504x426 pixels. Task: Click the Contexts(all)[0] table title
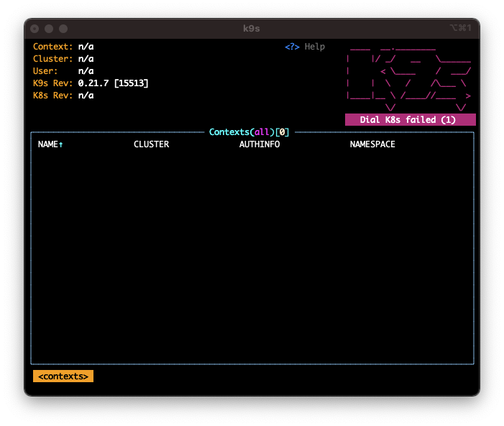[249, 132]
